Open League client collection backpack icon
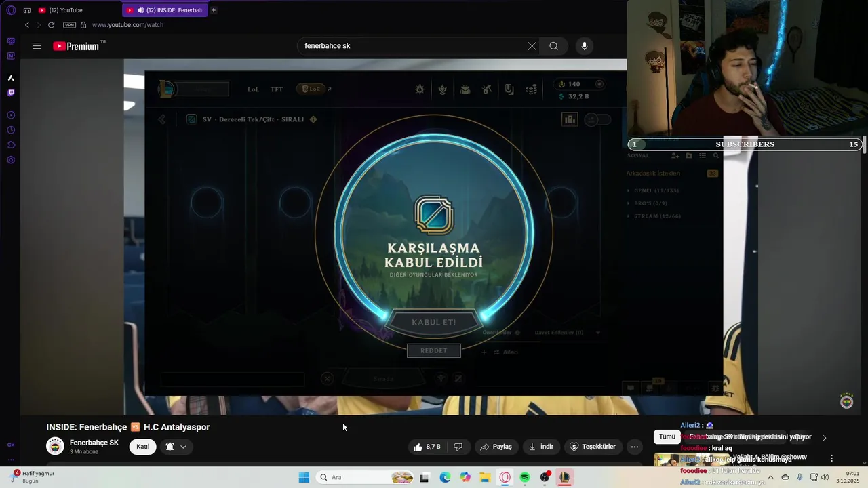868x488 pixels. point(465,89)
